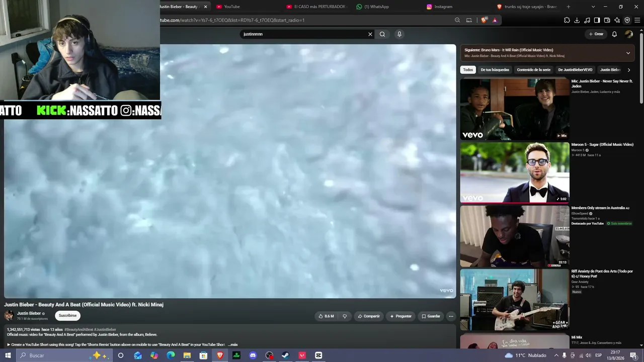644x362 pixels.
Task: Open Steam from the taskbar
Action: [286, 355]
